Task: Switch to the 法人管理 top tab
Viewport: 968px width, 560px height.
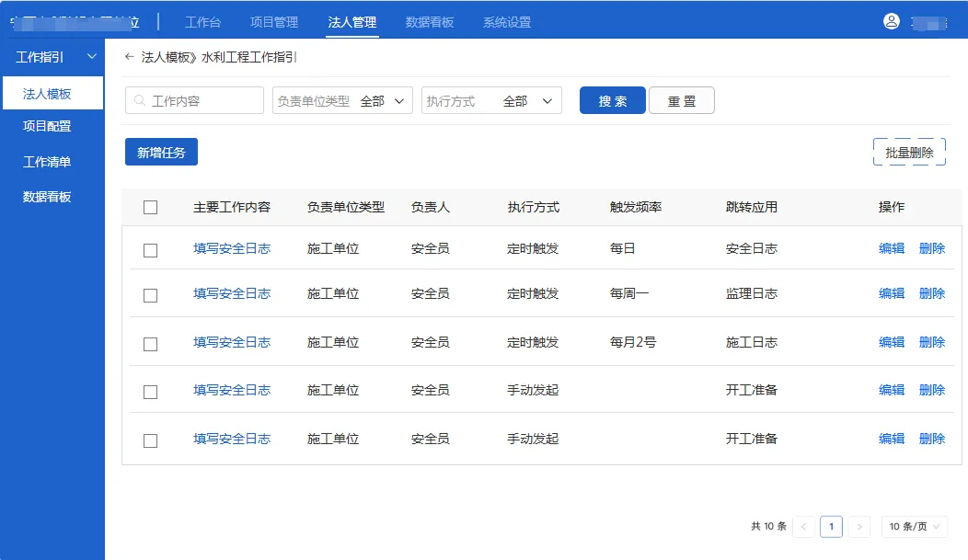Action: tap(351, 22)
